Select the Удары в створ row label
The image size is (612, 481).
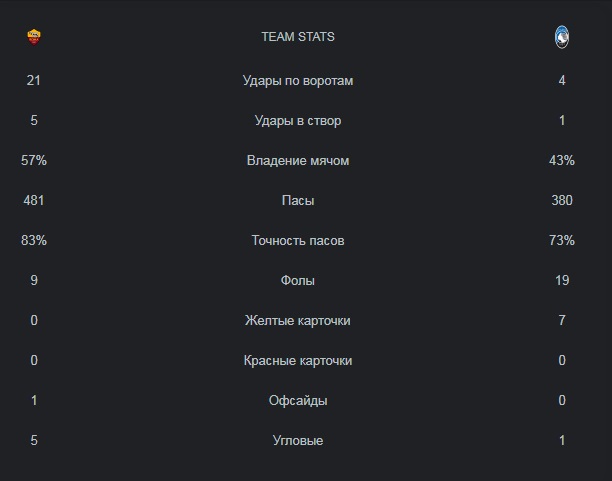(298, 121)
